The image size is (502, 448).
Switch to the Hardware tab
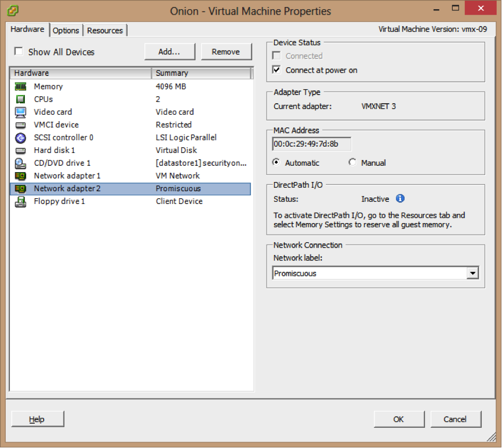[x=27, y=30]
